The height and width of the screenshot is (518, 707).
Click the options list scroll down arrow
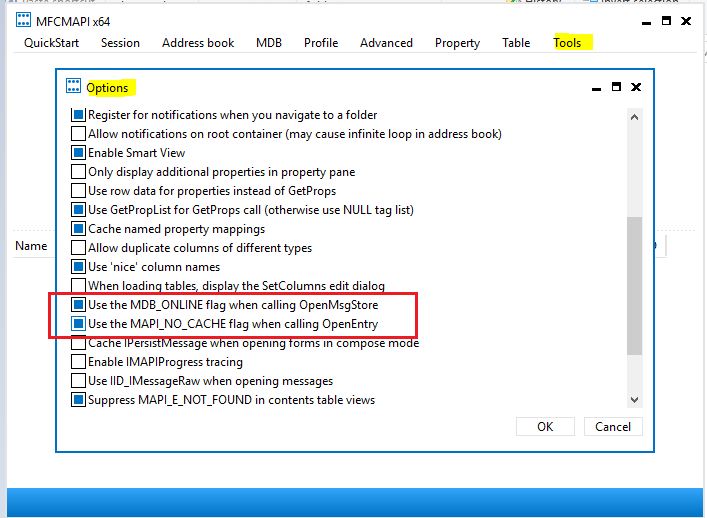click(x=634, y=399)
